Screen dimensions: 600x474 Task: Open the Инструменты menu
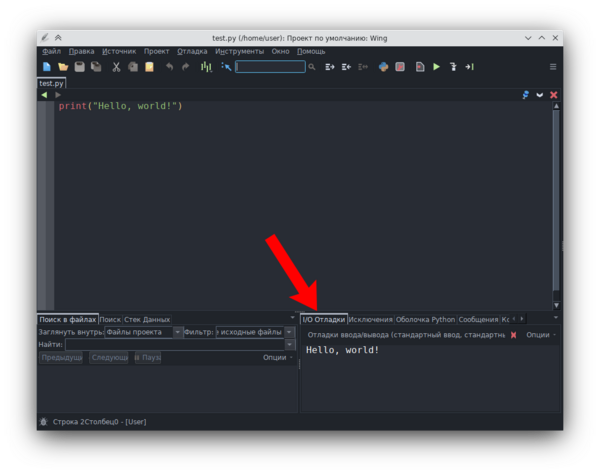239,51
